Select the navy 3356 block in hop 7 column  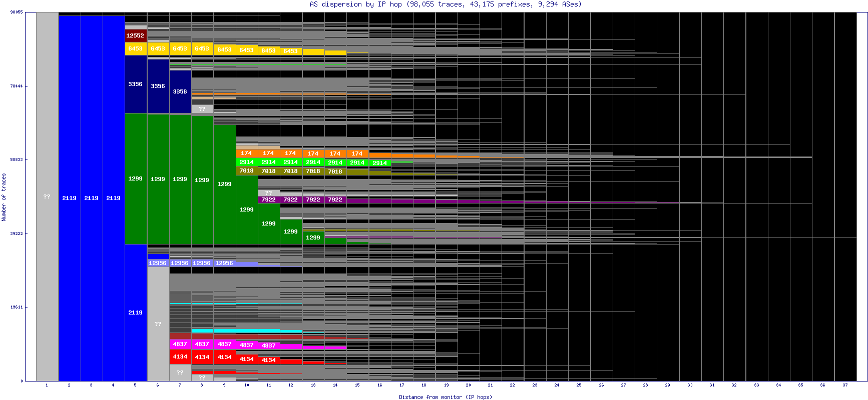(180, 91)
